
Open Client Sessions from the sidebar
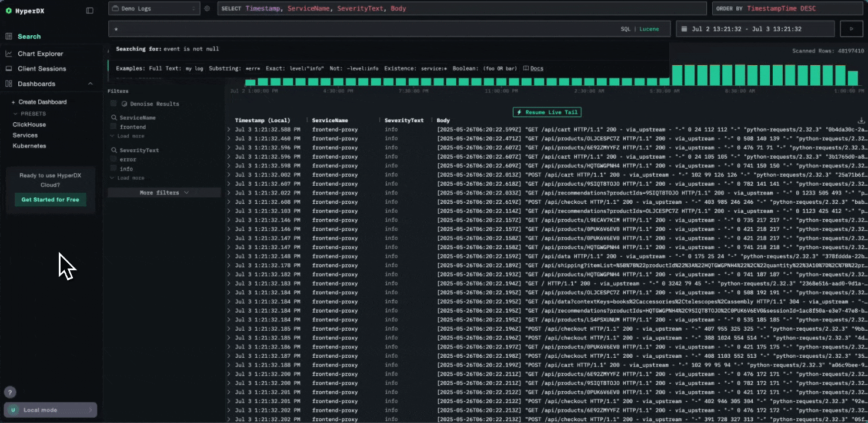point(42,69)
